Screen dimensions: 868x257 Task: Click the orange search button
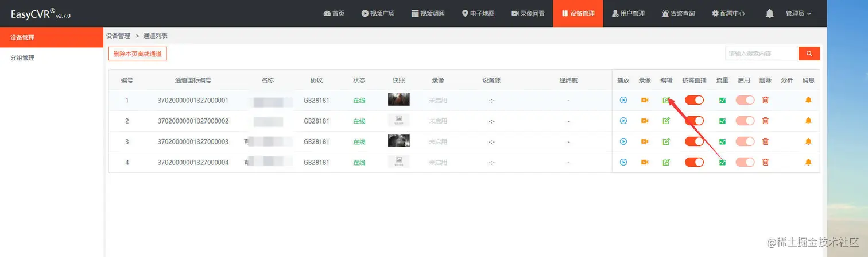point(809,53)
